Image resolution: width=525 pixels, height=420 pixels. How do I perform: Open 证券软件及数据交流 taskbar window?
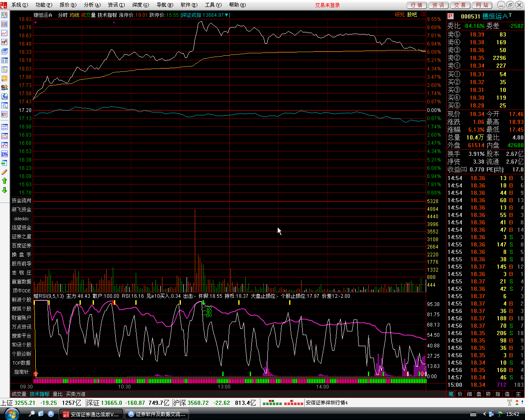(x=157, y=414)
